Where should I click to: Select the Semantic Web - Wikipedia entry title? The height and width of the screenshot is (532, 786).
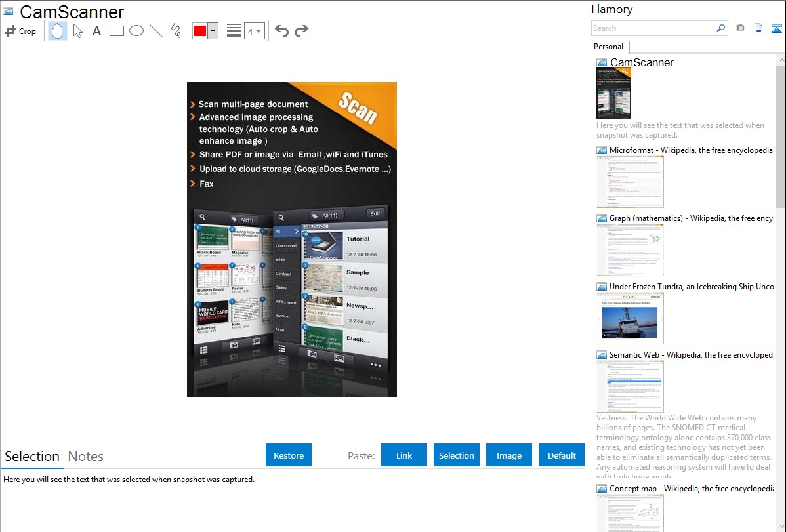[691, 354]
